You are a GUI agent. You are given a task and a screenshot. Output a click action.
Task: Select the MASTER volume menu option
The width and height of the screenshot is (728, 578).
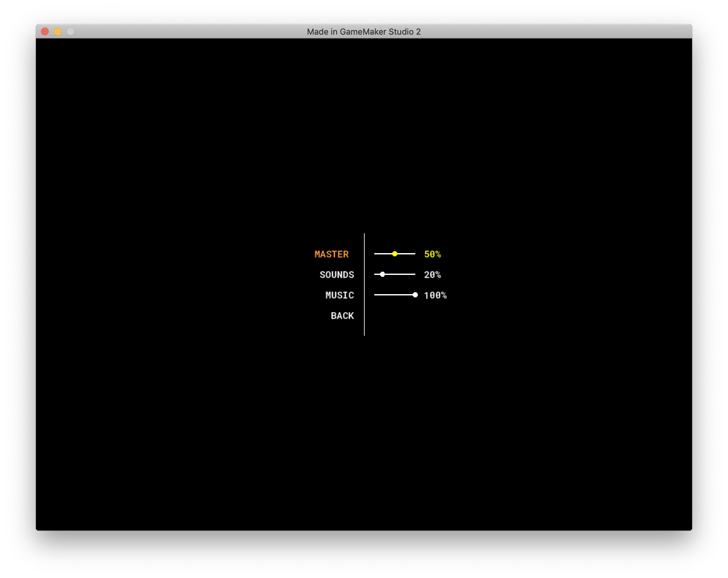pyautogui.click(x=331, y=254)
